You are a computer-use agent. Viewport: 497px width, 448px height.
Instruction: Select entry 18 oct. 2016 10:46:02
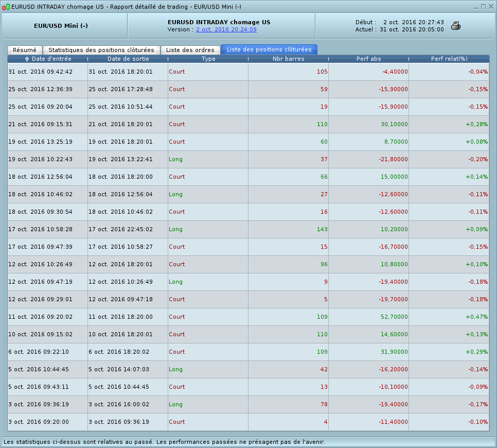[41, 194]
